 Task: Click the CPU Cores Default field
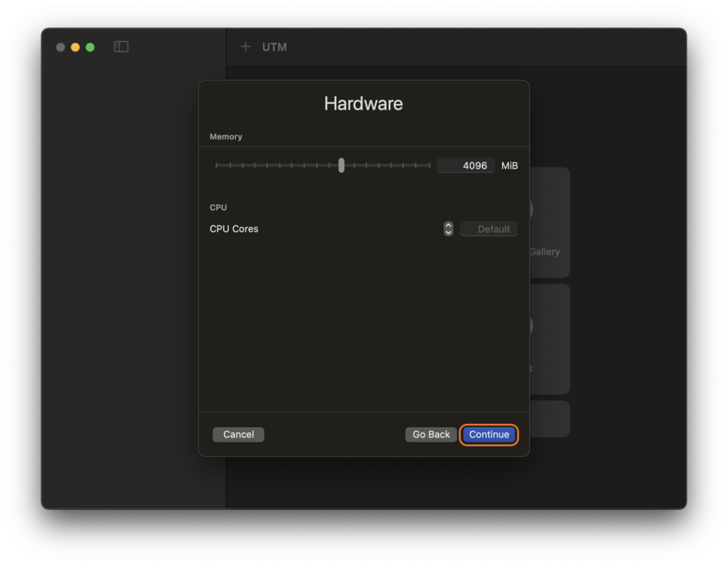488,228
